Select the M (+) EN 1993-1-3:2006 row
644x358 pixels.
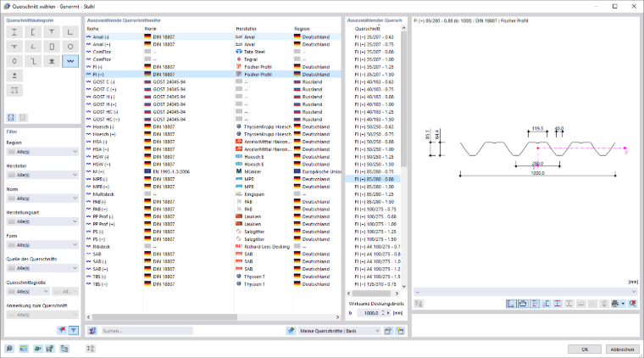click(214, 171)
